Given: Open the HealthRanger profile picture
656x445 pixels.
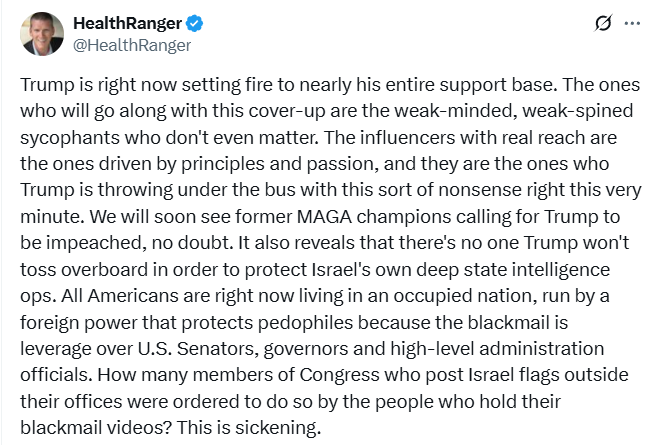Looking at the screenshot, I should pos(42,34).
